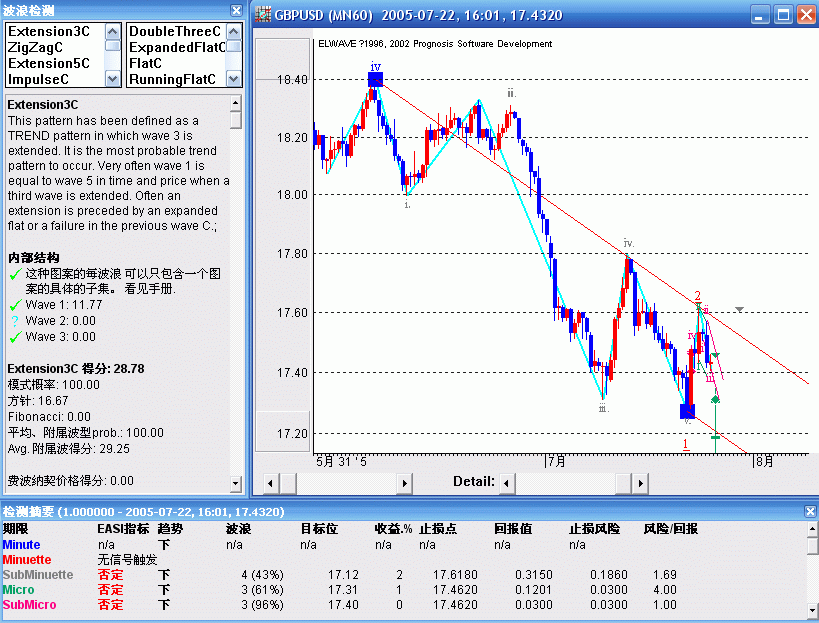This screenshot has width=819, height=623.
Task: Click the red wave label 1
Action: 686,444
